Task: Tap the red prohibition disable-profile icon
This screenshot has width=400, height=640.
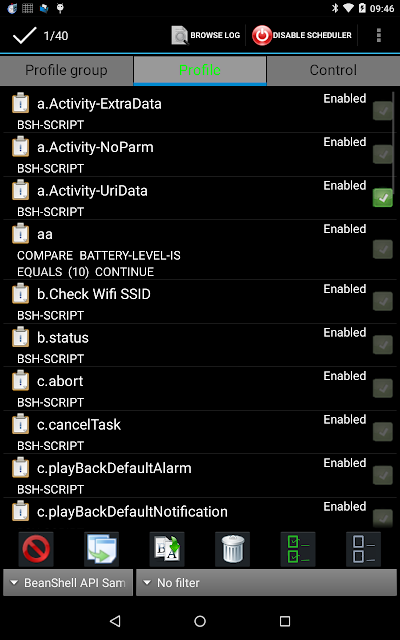Action: [x=36, y=549]
